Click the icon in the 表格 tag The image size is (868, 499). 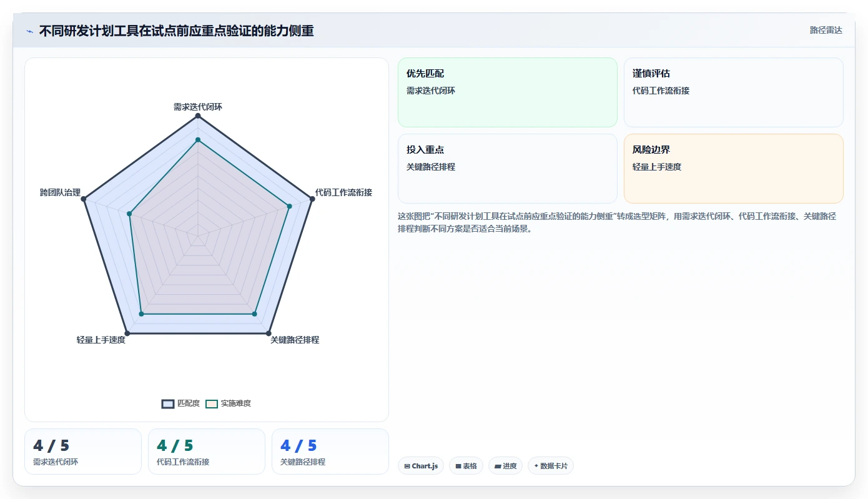coord(458,466)
